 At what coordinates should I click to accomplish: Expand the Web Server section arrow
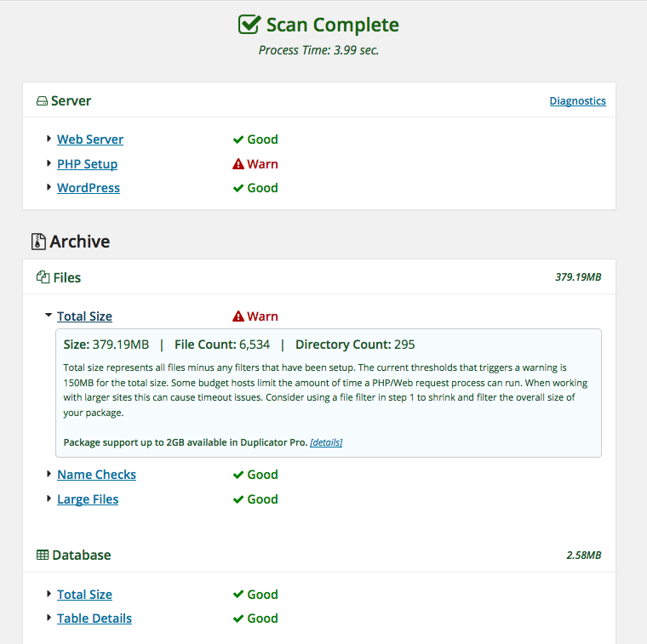(x=49, y=140)
